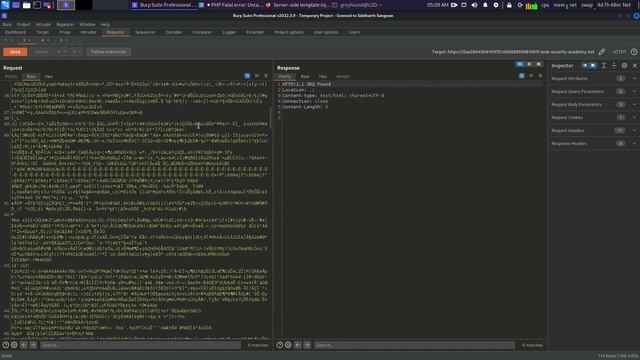This screenshot has width=640, height=360.
Task: Go back to previous request in history
Action: [62, 52]
